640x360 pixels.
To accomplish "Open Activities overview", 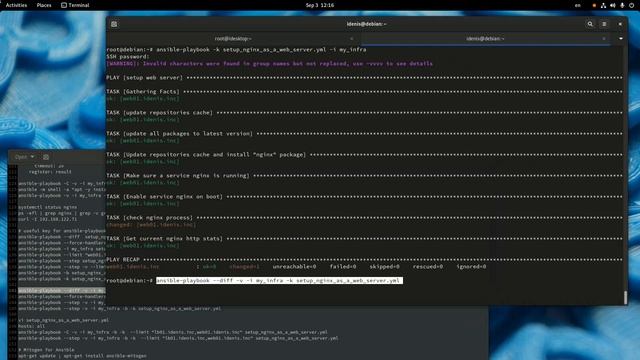I will point(16,5).
